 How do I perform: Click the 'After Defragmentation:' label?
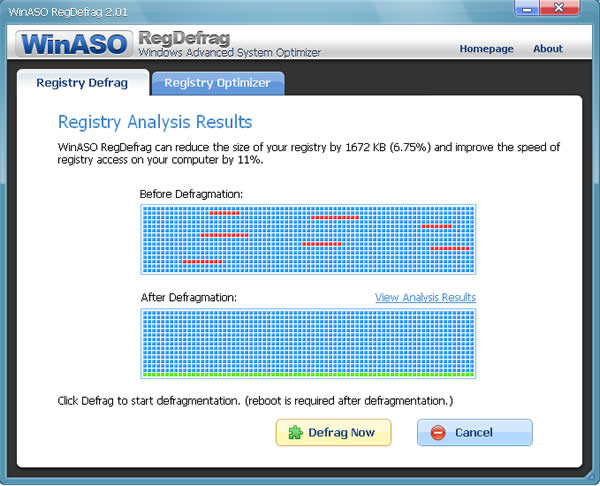pyautogui.click(x=189, y=297)
